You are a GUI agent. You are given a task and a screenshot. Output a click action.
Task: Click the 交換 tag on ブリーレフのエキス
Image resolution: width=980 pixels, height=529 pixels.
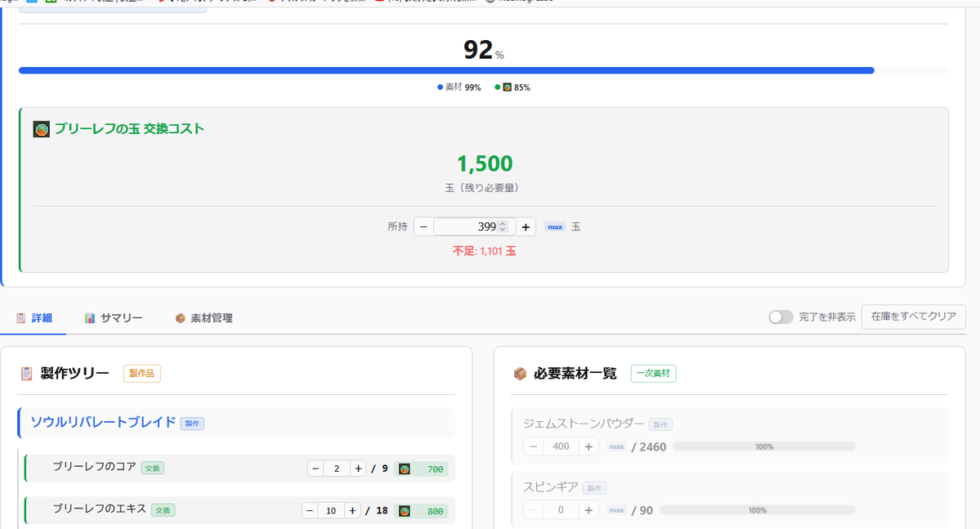163,510
